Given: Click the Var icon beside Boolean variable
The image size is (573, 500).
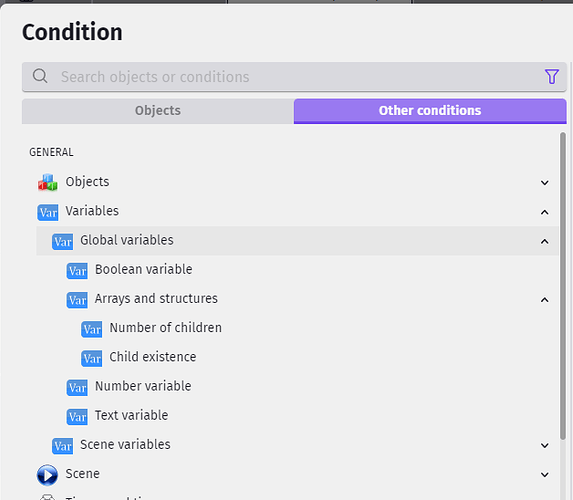Looking at the screenshot, I should (x=77, y=271).
